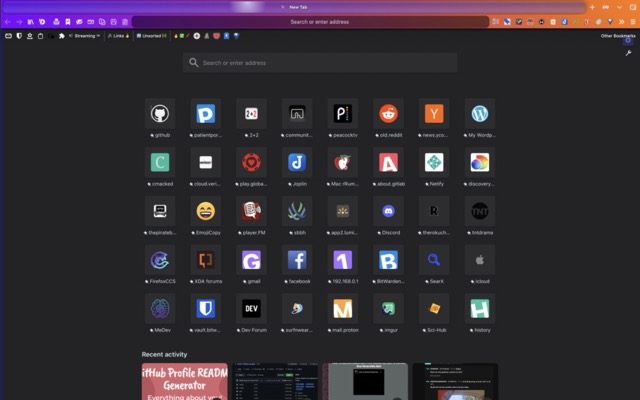
Task: Open the GitHub Profile README Generator thumbnail
Action: click(x=184, y=381)
